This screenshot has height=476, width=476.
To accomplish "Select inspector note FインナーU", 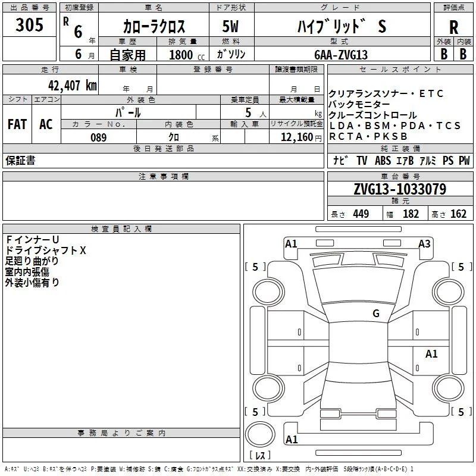I will coord(32,240).
